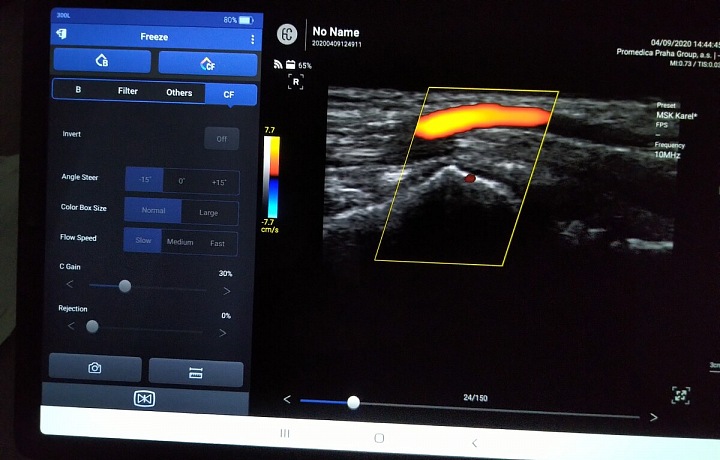Tap the patient logo icon beside No Name

click(288, 33)
